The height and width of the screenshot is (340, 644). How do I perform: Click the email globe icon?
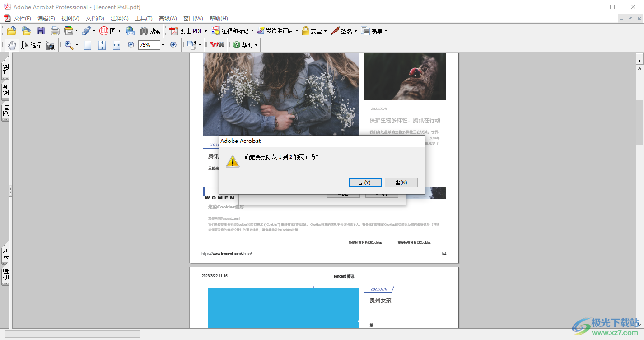pyautogui.click(x=130, y=31)
